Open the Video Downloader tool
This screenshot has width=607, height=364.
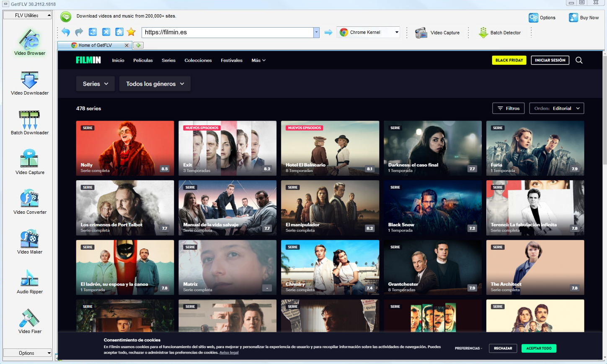pos(30,83)
